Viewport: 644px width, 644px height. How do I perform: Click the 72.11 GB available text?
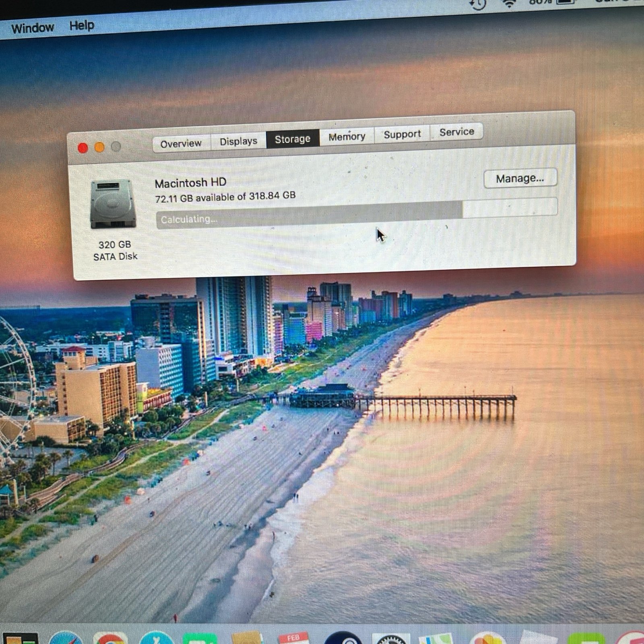[x=225, y=197]
